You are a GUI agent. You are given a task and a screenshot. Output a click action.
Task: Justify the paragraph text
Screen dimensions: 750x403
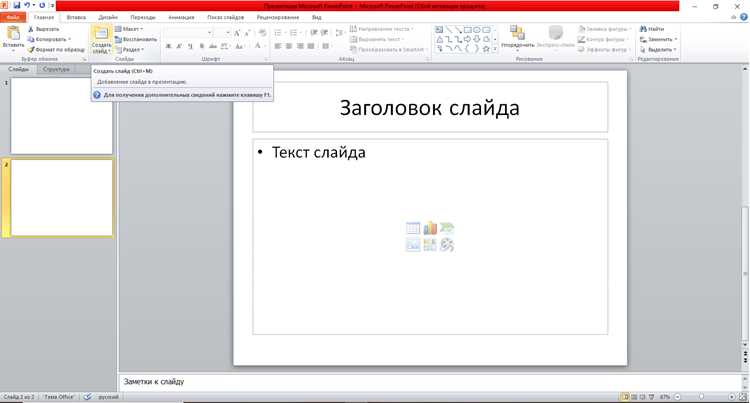tap(311, 46)
